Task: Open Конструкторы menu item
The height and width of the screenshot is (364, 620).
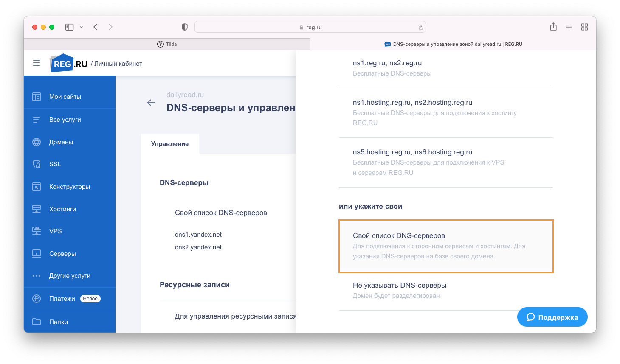Action: (70, 187)
